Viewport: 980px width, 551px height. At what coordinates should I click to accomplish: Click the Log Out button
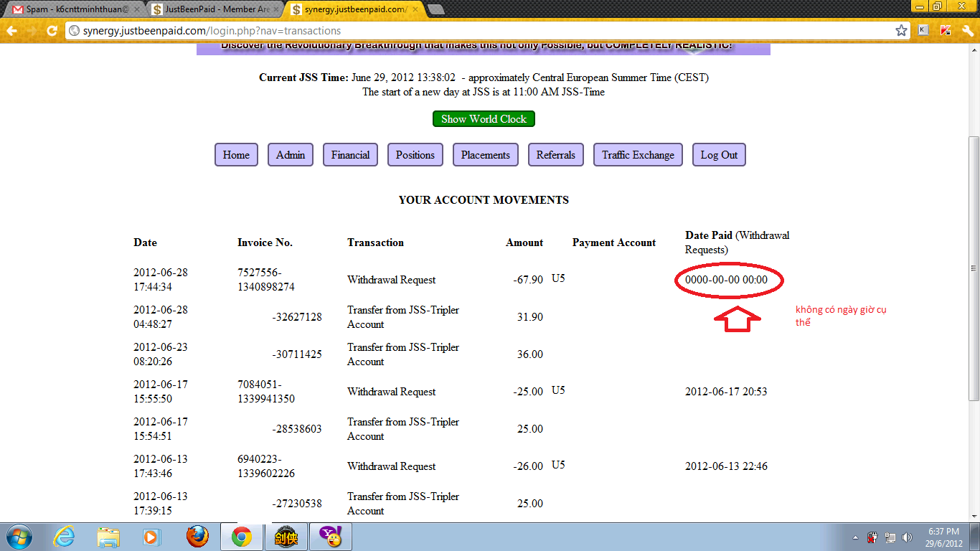[719, 155]
